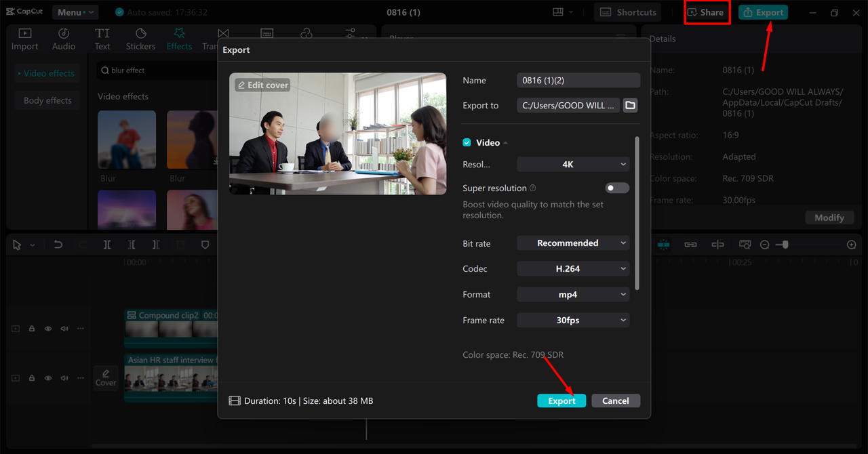Select the Body effects category

tap(47, 100)
